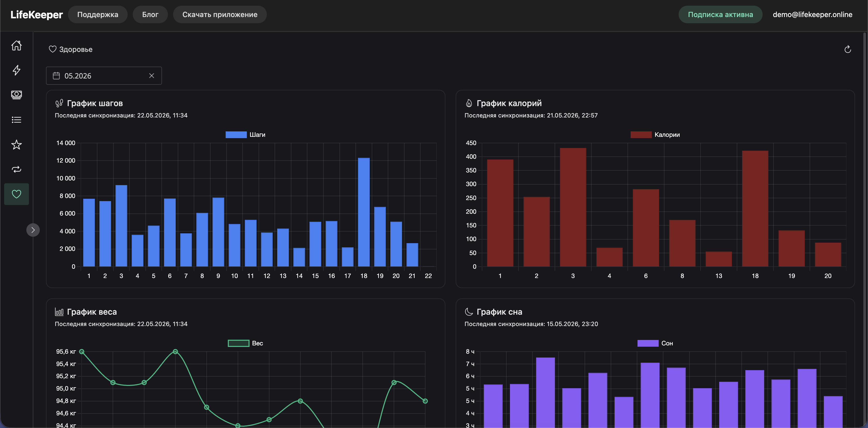Open the calendar icon in date field
The height and width of the screenshot is (428, 868).
click(56, 76)
